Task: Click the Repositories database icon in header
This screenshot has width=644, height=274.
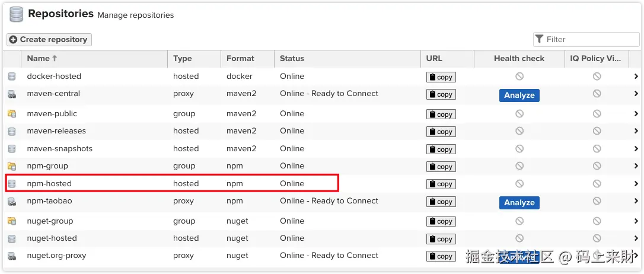Action: (x=17, y=14)
